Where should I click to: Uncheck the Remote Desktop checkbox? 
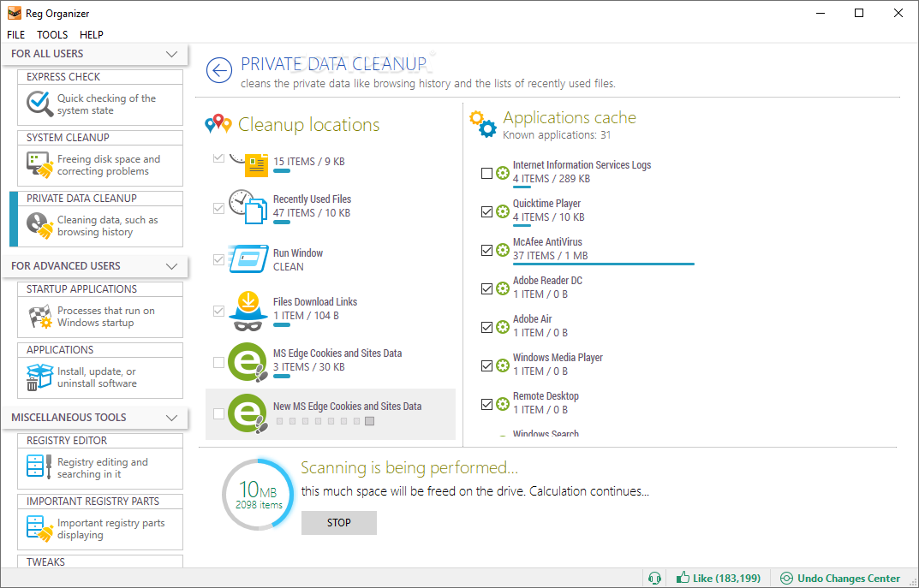coord(486,404)
